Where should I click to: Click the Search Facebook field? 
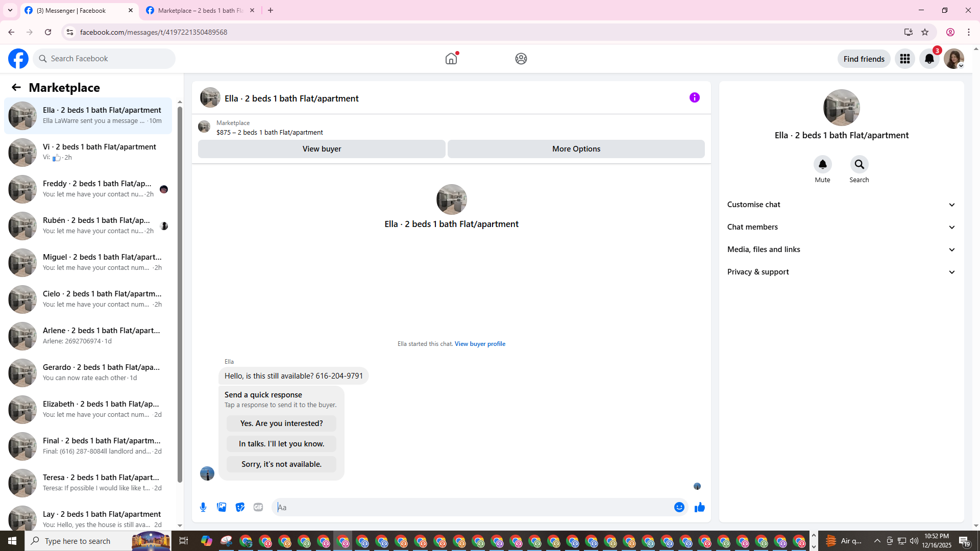[x=105, y=59]
